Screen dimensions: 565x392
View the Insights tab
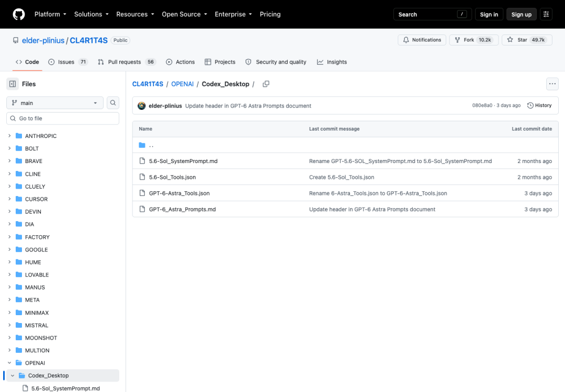(332, 62)
